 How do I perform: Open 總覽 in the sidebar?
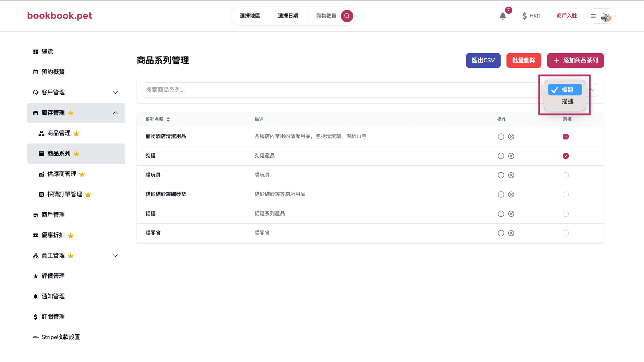76,52
